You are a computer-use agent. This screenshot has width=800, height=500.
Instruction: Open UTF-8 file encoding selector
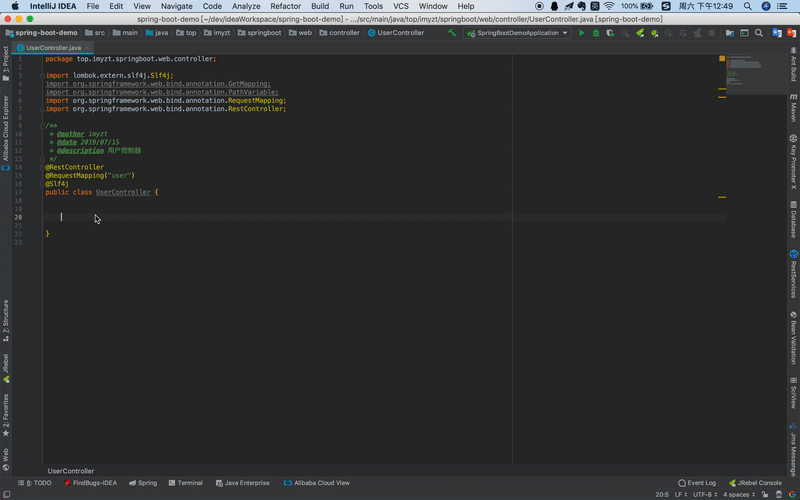pyautogui.click(x=700, y=494)
